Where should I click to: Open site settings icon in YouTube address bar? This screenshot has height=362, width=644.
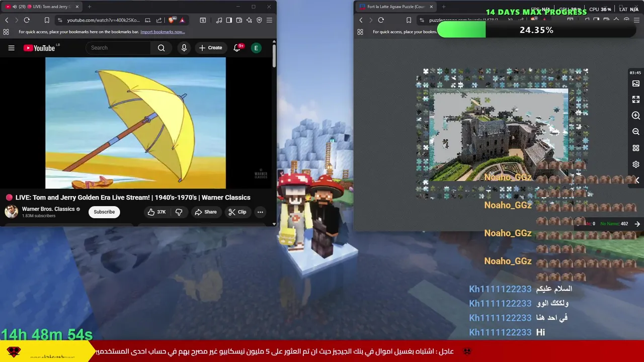[60, 20]
